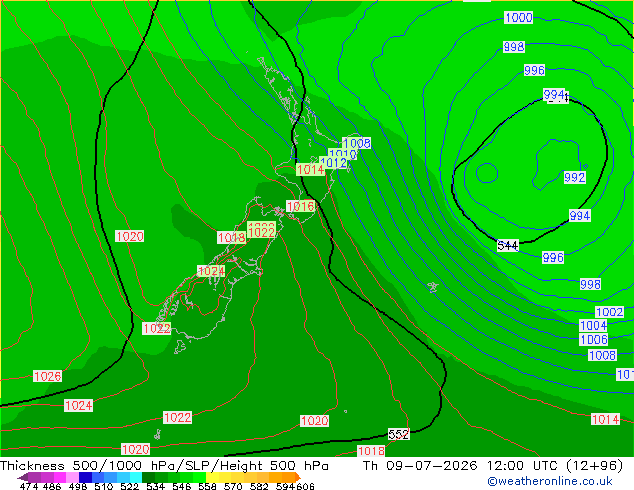Click the orange arrow at legend's right end

pyautogui.click(x=298, y=477)
